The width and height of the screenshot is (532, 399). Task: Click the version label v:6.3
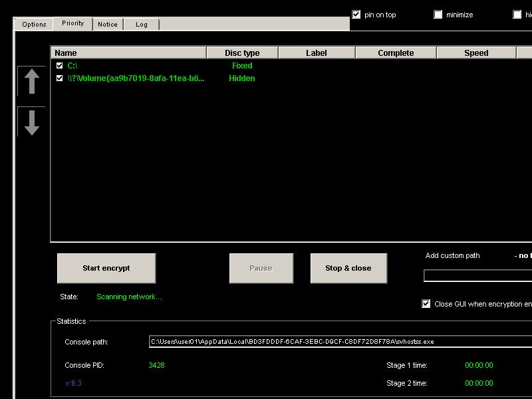coord(73,383)
